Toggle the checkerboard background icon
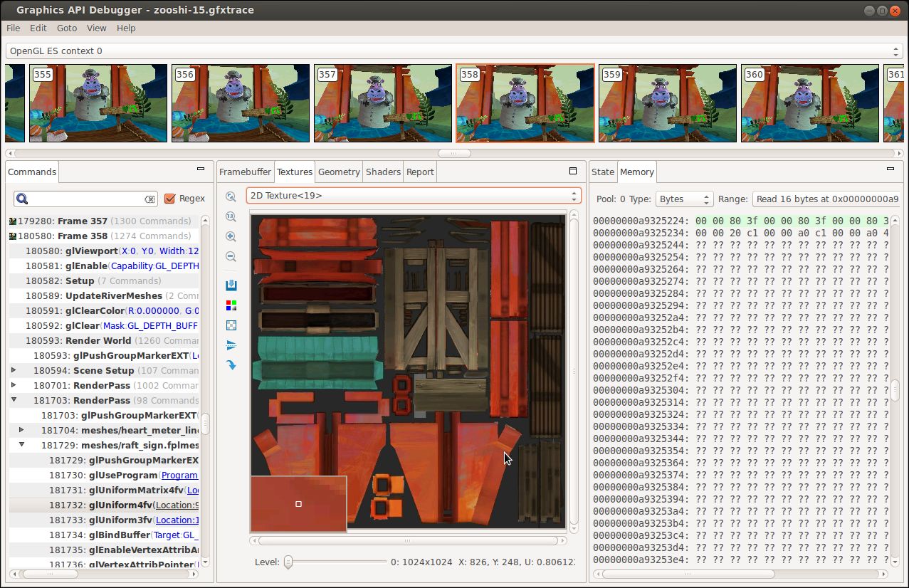This screenshot has width=909, height=588. point(231,325)
